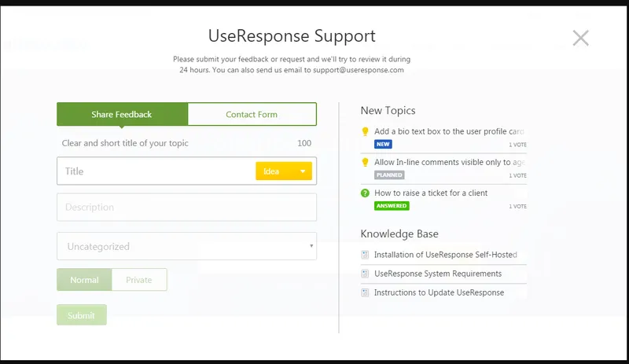Click vote count on In-line comments topic
Viewport: 629px width, 364px height.
click(x=517, y=176)
